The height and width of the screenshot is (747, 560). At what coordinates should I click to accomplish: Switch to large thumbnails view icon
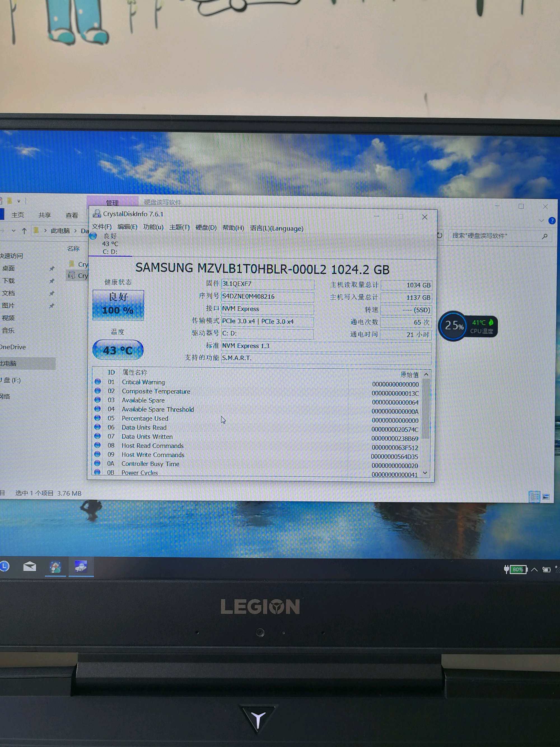point(546,496)
